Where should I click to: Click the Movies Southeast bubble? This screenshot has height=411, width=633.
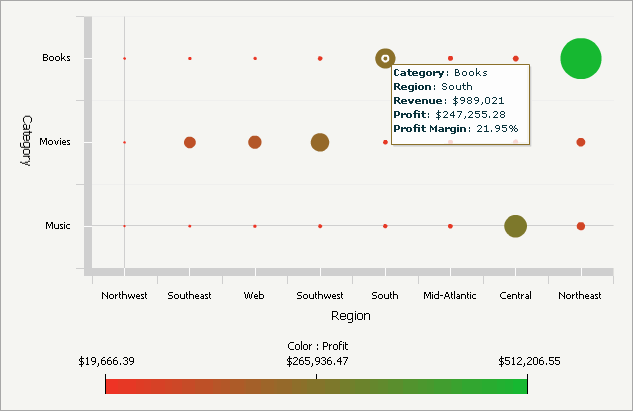click(190, 142)
